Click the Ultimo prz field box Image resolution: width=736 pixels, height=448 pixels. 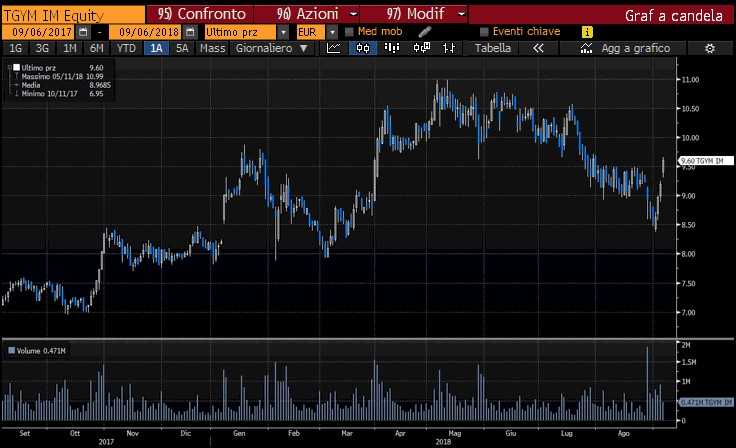tap(240, 32)
